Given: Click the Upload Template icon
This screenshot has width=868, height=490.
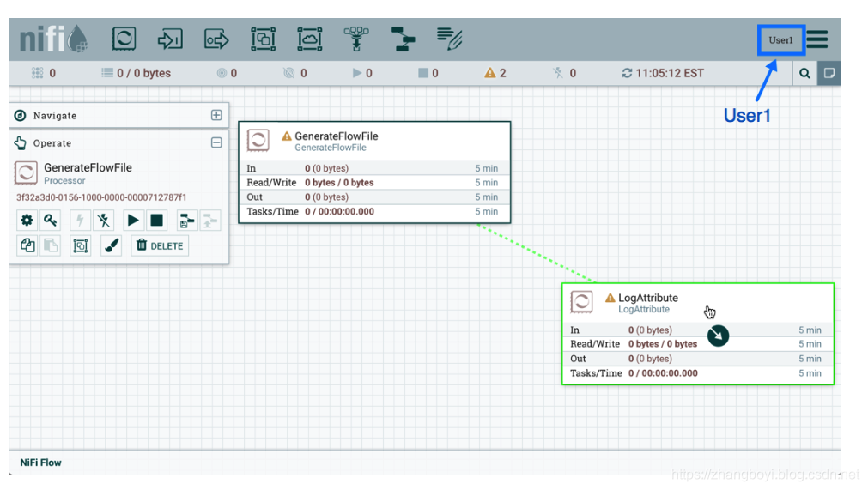Looking at the screenshot, I should pyautogui.click(x=210, y=220).
